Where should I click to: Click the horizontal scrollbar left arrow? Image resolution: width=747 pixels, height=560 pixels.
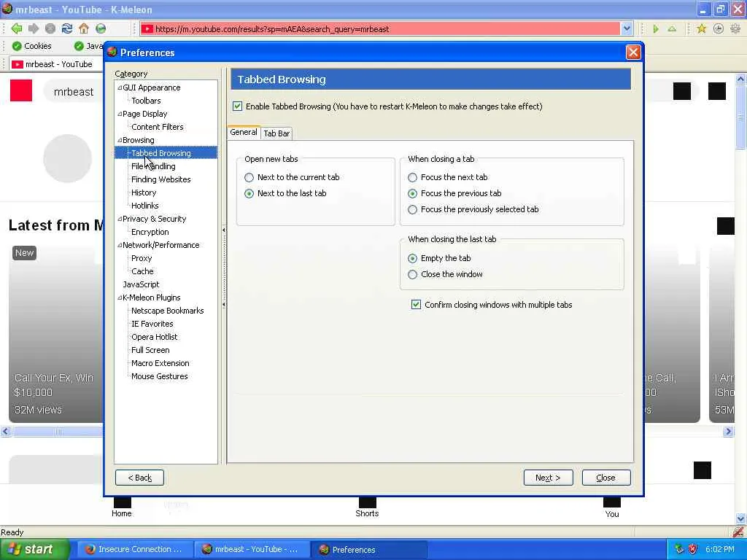pos(6,432)
